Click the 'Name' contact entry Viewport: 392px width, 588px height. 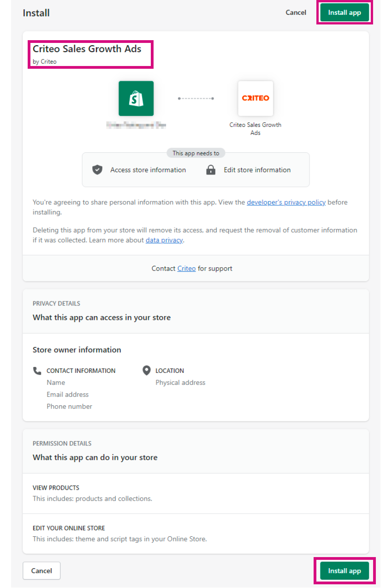(56, 383)
